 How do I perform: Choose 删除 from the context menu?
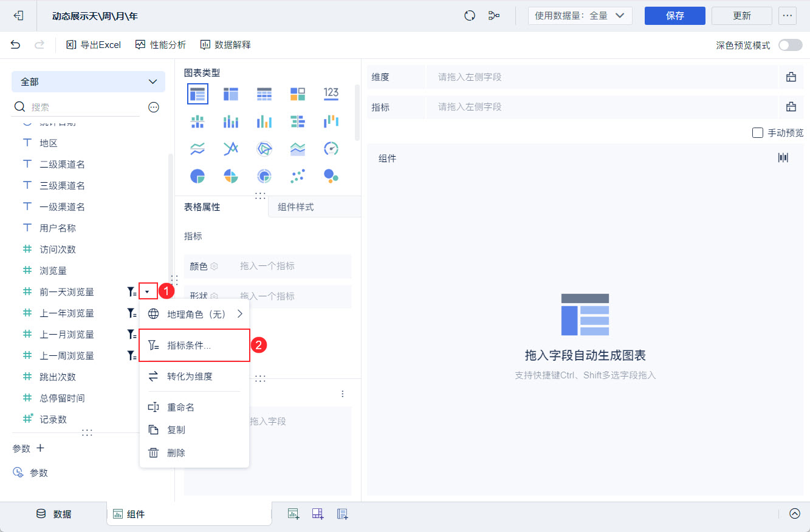[194, 453]
